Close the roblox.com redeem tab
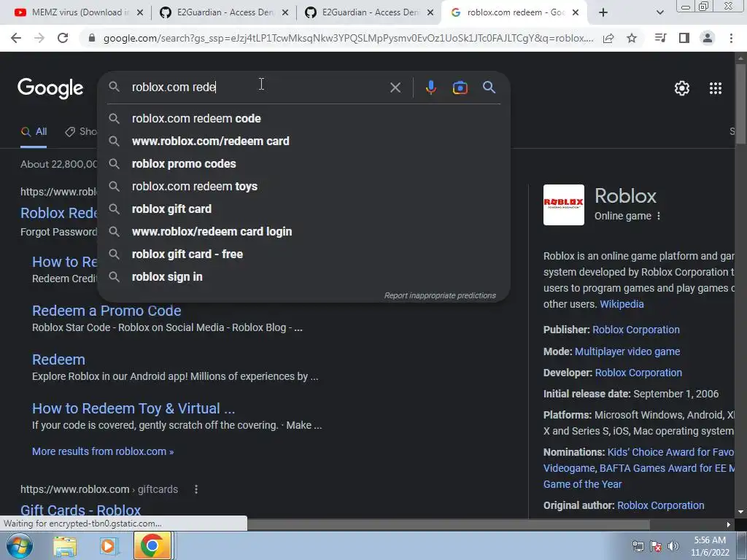This screenshot has height=560, width=747. pyautogui.click(x=576, y=13)
